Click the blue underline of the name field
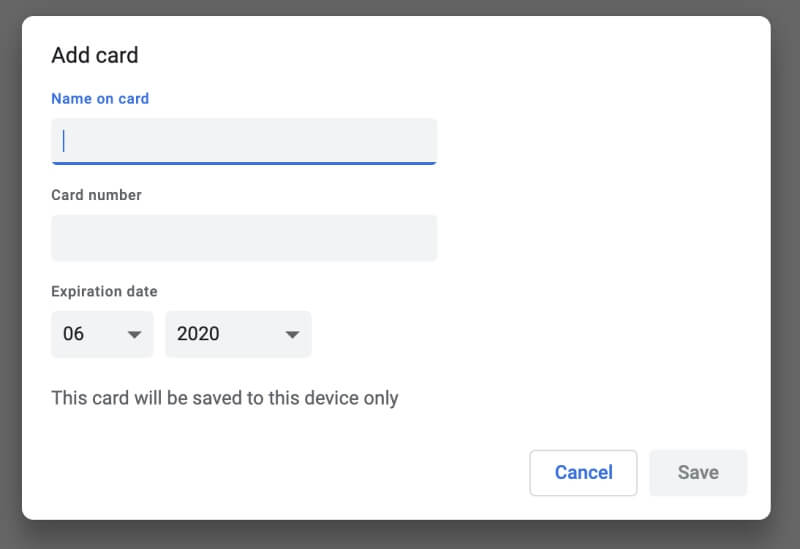 coord(244,163)
